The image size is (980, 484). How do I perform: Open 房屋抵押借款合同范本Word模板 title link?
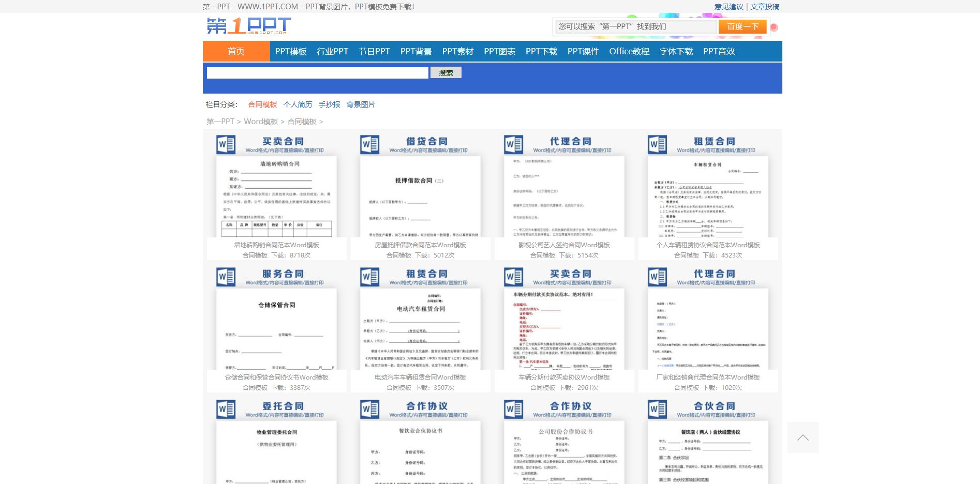[420, 245]
